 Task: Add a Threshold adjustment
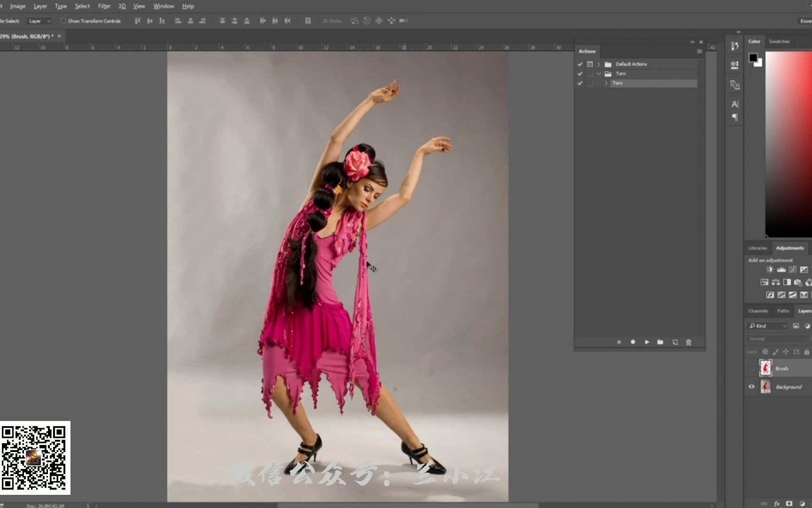[x=793, y=295]
